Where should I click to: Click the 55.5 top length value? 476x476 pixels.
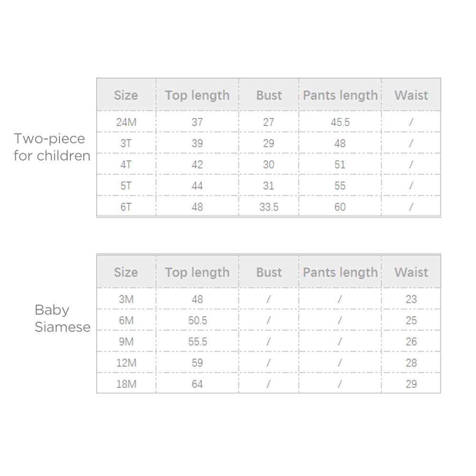pyautogui.click(x=197, y=342)
